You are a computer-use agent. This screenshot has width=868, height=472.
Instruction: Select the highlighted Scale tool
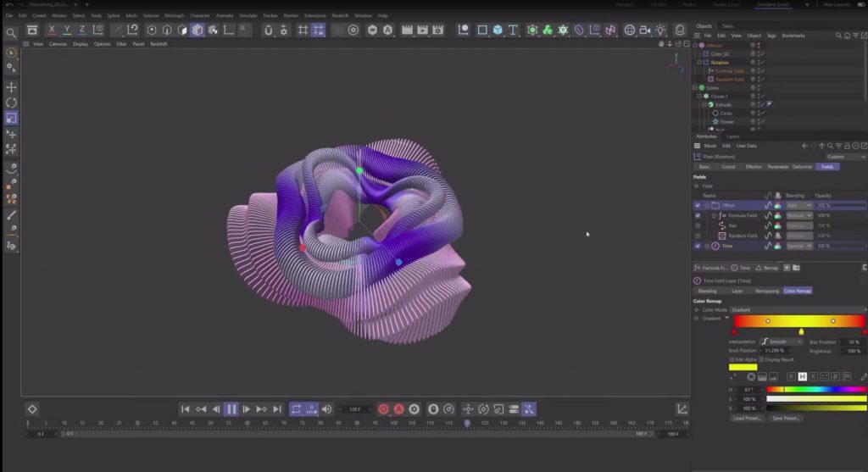[11, 118]
